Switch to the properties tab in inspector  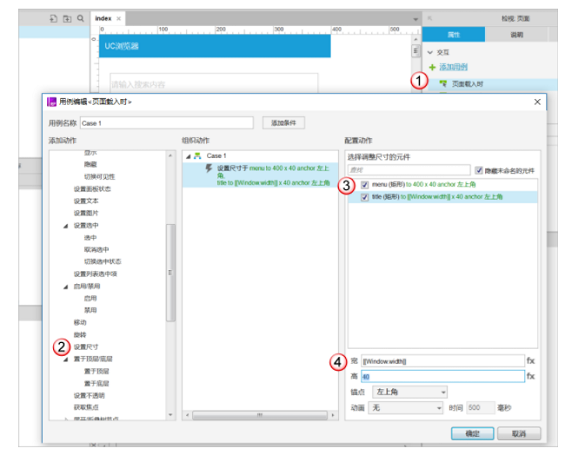tap(454, 35)
